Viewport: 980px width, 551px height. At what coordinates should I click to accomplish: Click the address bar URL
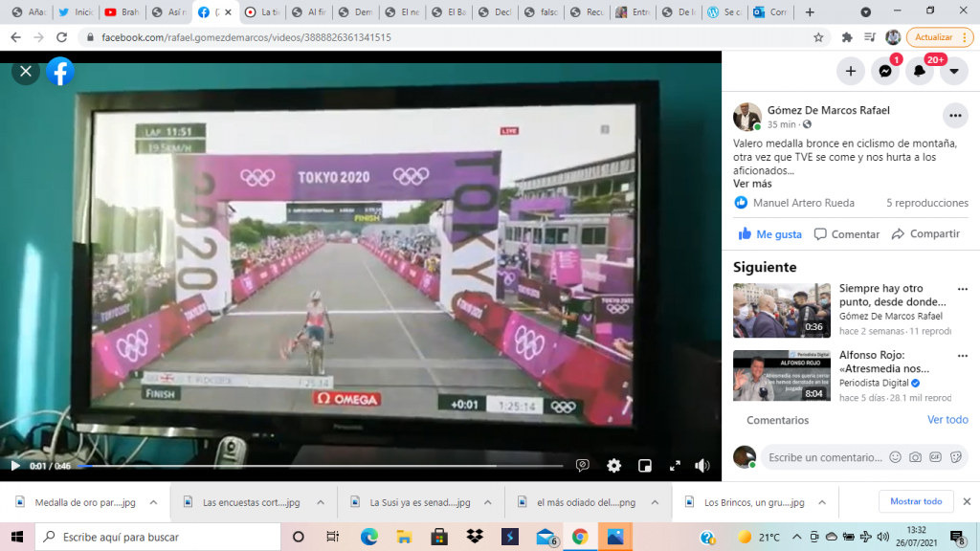tap(246, 37)
